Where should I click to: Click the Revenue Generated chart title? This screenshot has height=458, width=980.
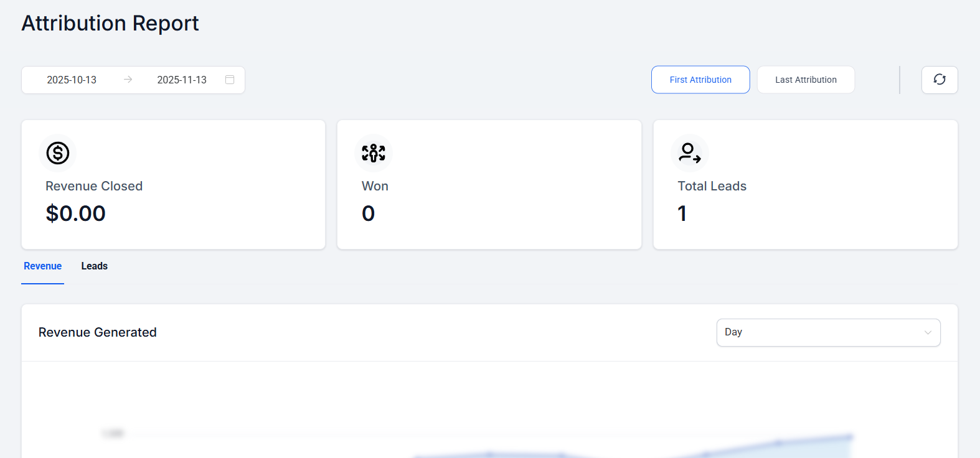coord(98,332)
